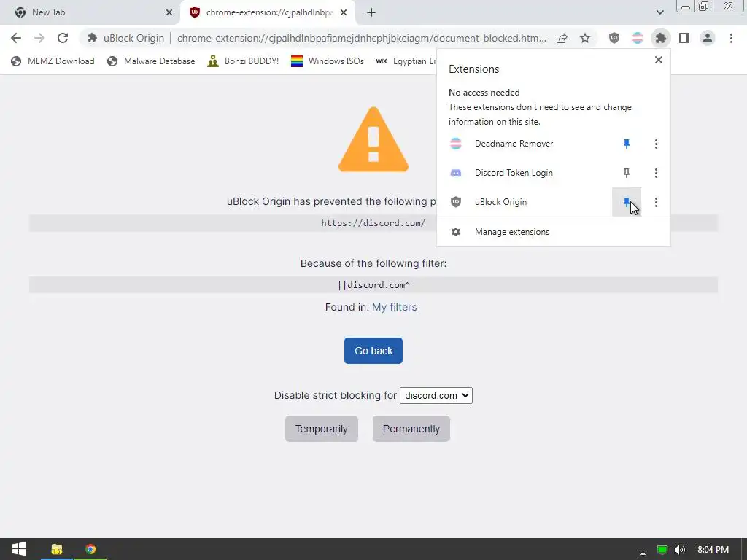Open the Windows Start menu
The image size is (747, 560).
coord(19,549)
